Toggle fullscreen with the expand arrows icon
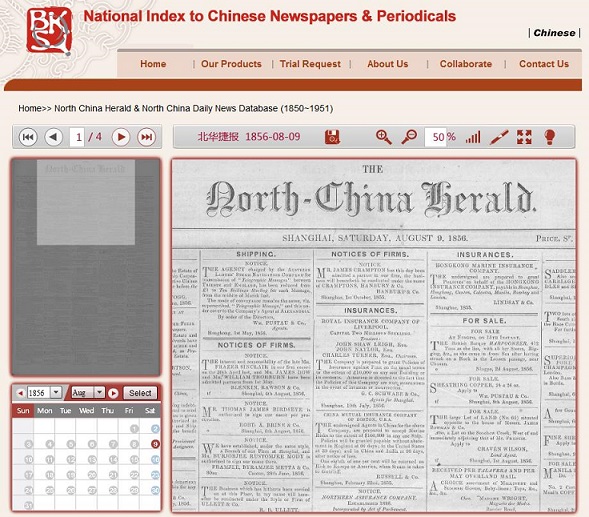Viewport: 589px width, 517px height. [524, 137]
